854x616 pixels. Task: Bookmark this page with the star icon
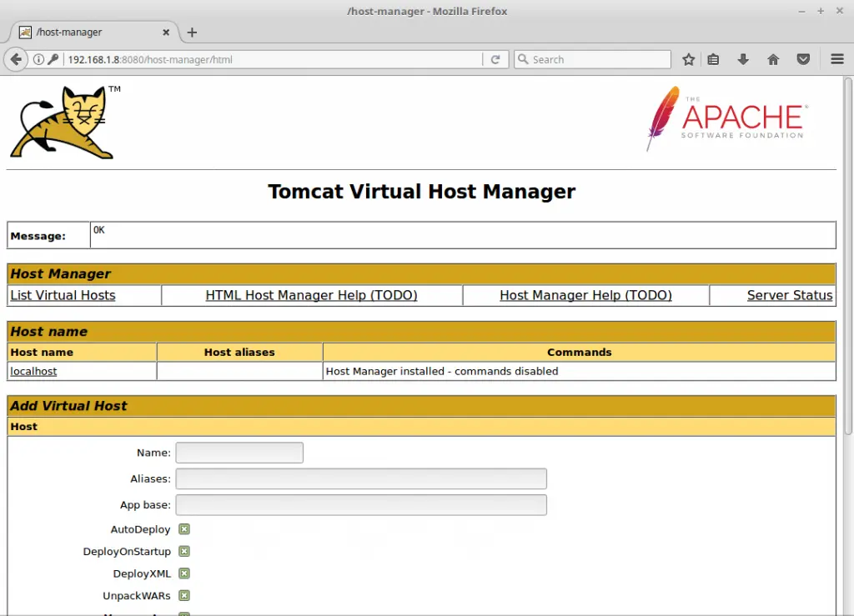[688, 59]
